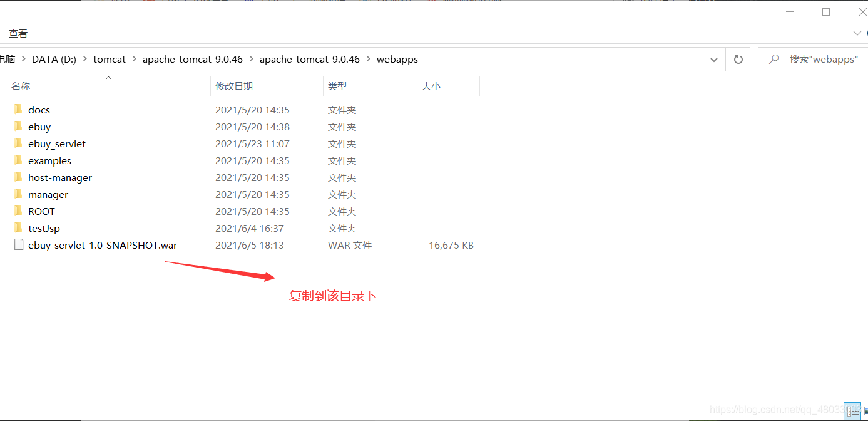Open address bar history dropdown

coord(714,60)
